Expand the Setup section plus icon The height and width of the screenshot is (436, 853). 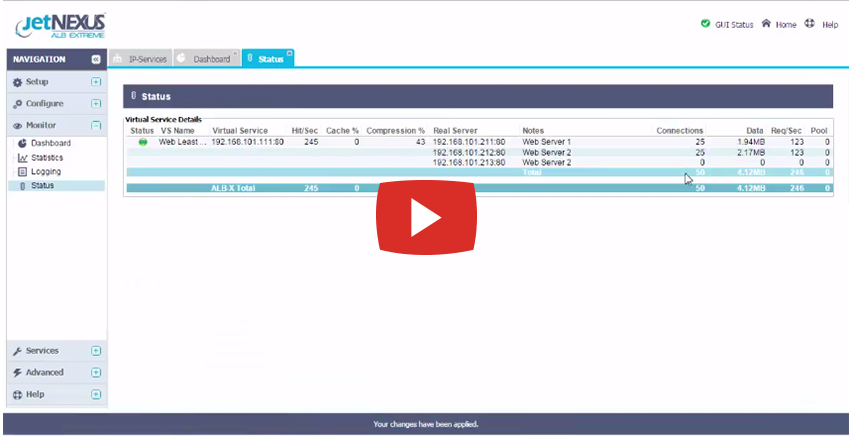pos(96,82)
